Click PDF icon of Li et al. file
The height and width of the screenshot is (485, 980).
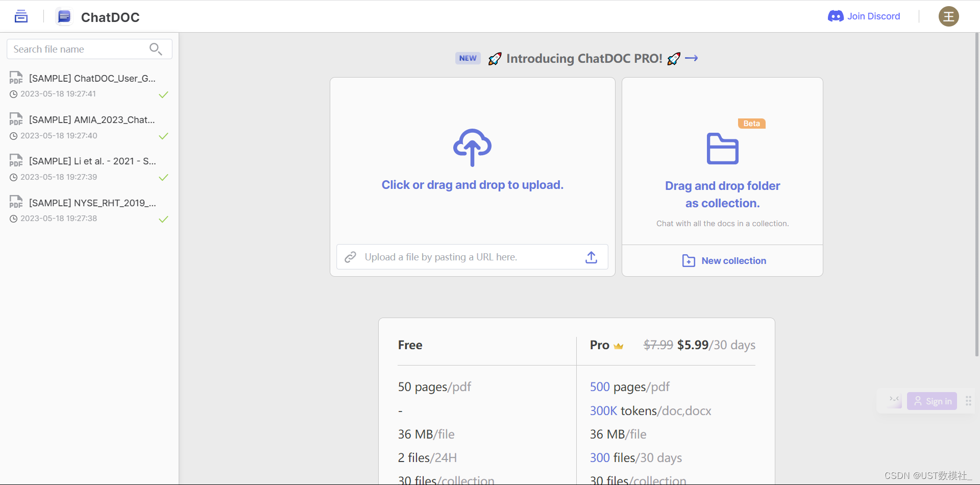tap(16, 160)
